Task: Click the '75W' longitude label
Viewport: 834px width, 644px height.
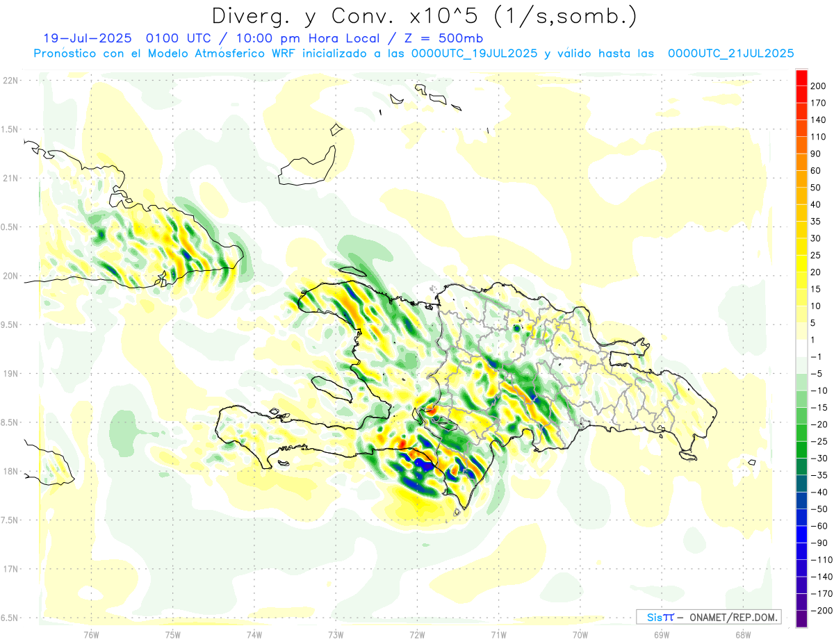Action: (173, 635)
